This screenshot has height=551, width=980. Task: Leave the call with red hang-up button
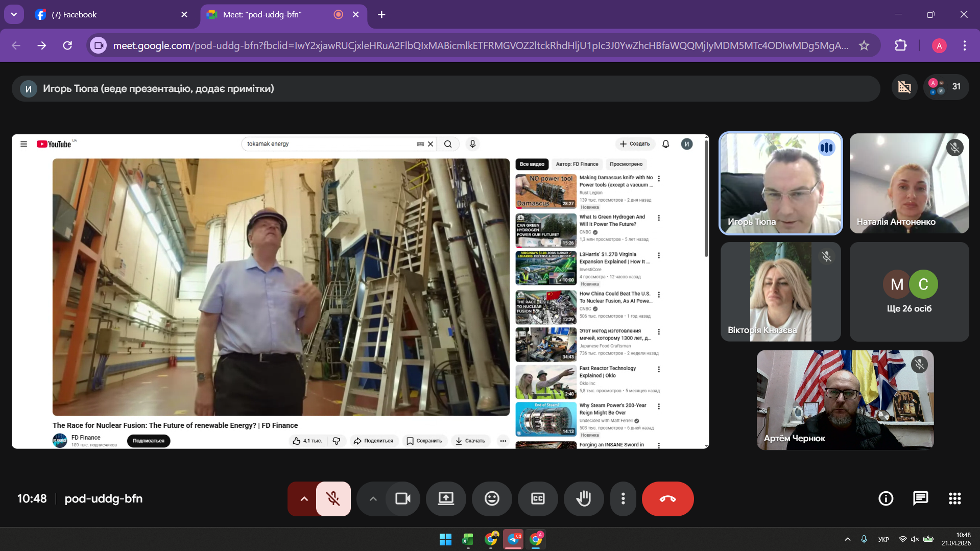pos(667,498)
